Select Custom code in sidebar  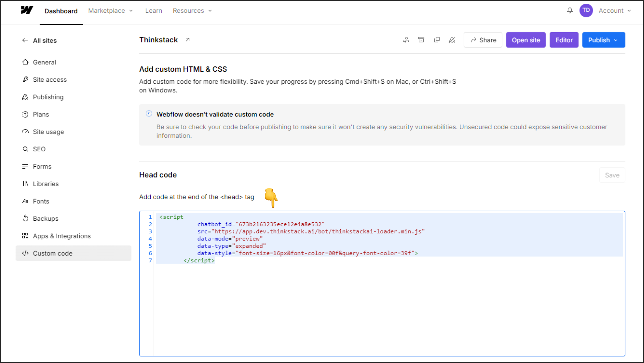click(73, 253)
